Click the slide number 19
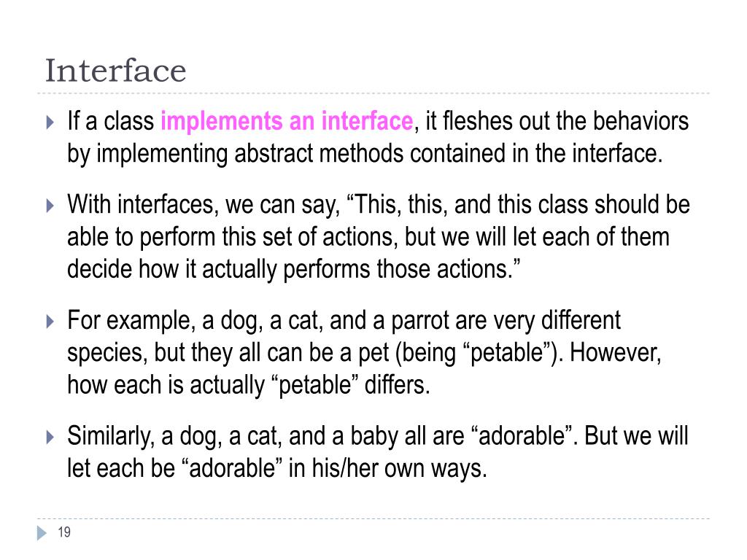747x560 pixels. 64,532
